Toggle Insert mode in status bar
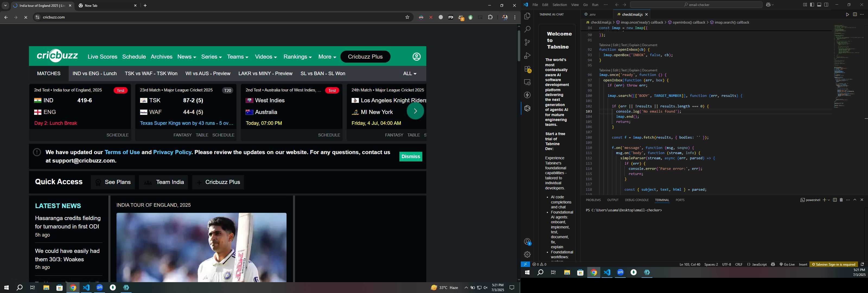Viewport: 868px width, 293px height. [803, 264]
